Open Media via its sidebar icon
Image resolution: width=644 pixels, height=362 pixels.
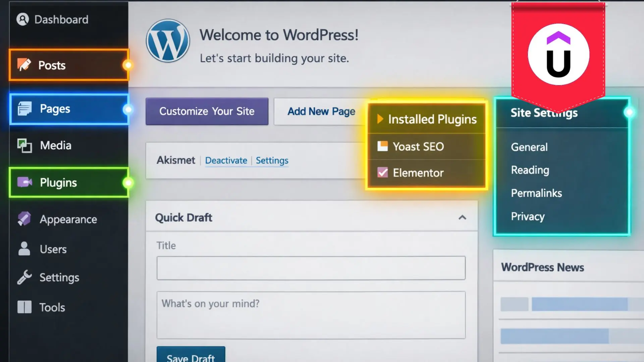(24, 145)
